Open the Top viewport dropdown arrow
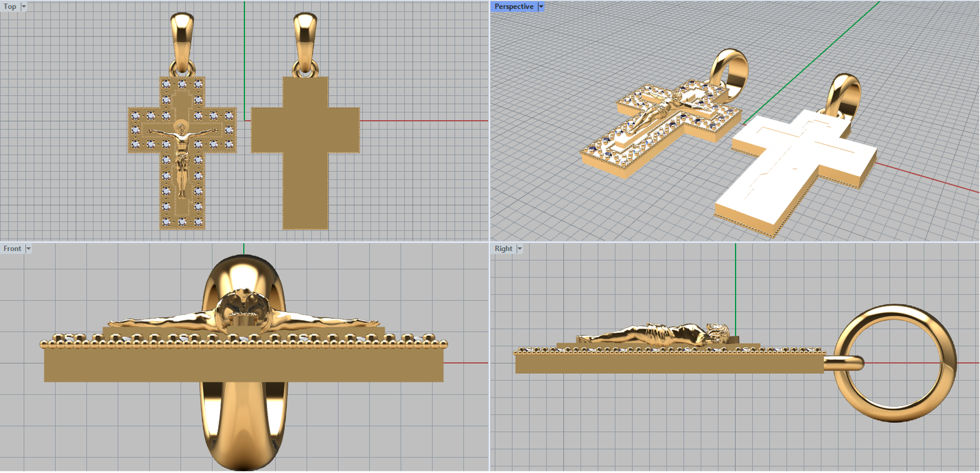980x473 pixels. 24,7
